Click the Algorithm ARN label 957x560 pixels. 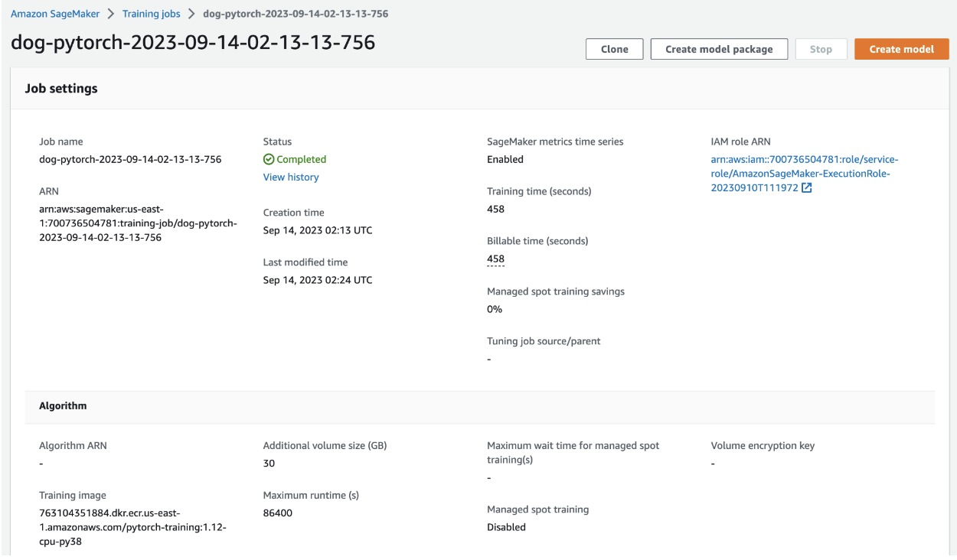[x=73, y=445]
